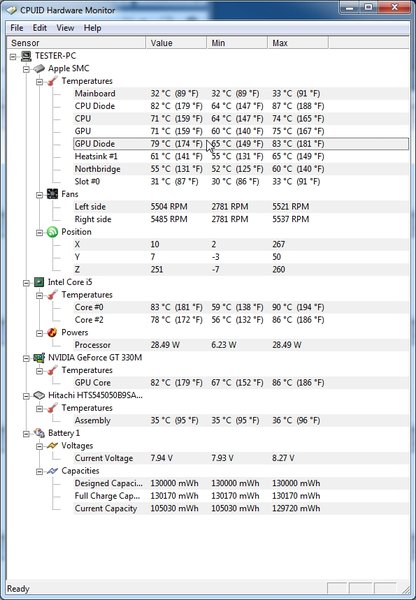Click the Powers flame icon

pos(52,333)
